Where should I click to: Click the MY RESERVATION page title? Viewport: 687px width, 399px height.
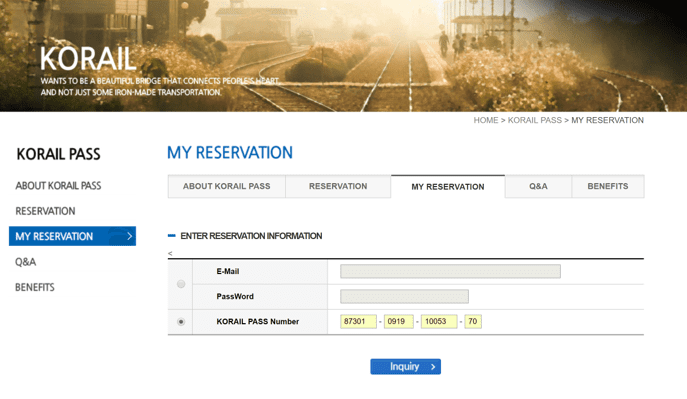coord(230,153)
